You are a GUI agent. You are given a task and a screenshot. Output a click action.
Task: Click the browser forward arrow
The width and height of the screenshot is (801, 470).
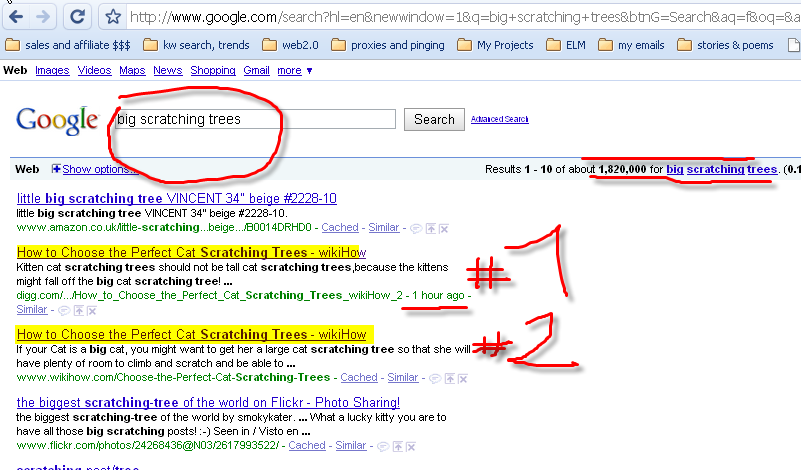point(44,17)
